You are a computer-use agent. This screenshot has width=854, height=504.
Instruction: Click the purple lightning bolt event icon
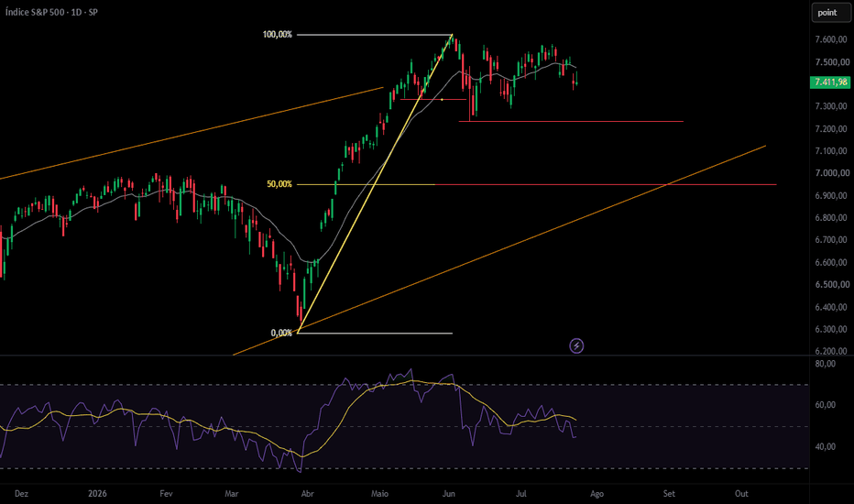pos(576,345)
